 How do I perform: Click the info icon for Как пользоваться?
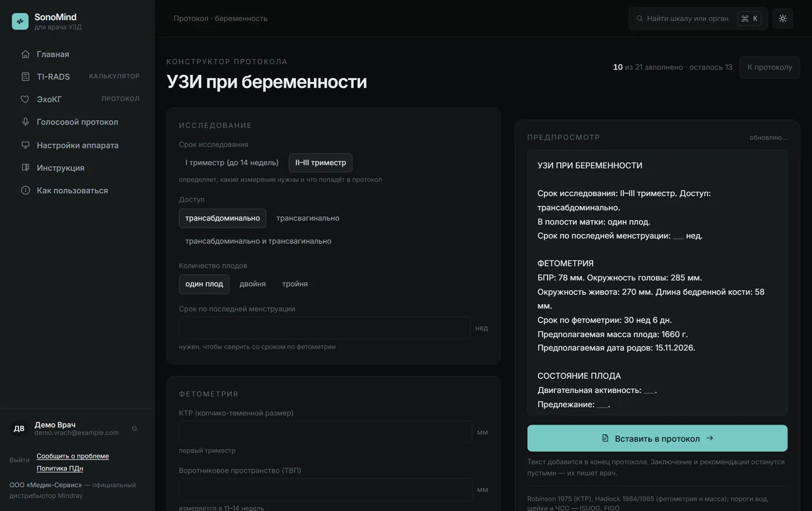pos(25,190)
